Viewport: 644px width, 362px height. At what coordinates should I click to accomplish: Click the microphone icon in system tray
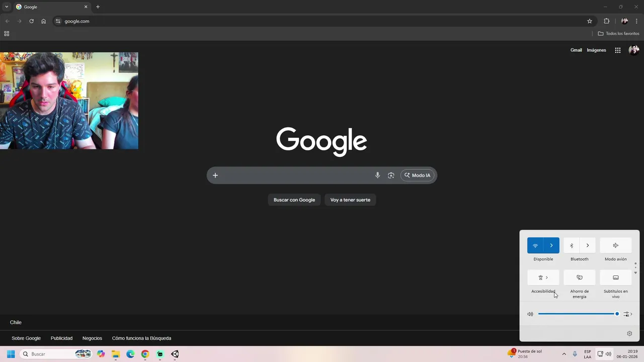coord(575,354)
